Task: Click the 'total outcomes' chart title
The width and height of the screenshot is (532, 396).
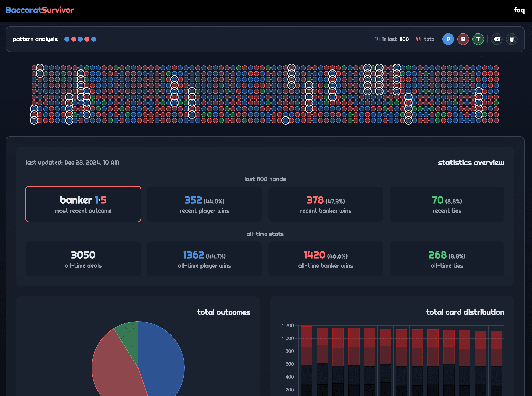Action: (224, 312)
